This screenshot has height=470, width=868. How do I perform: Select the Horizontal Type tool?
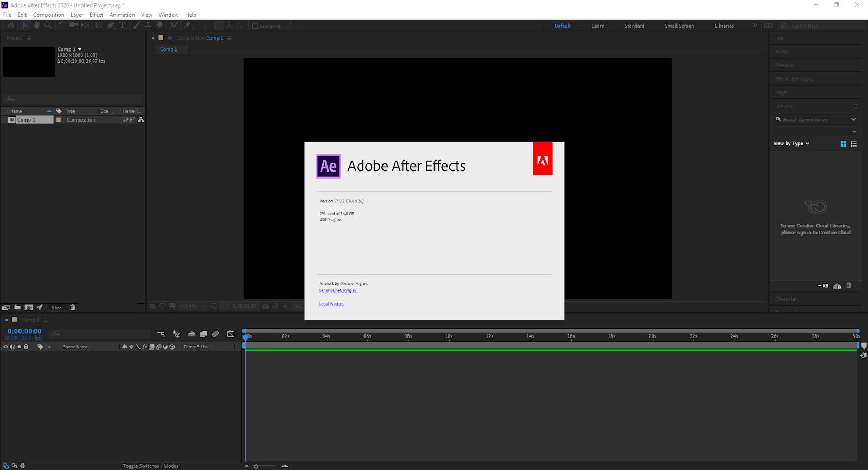pyautogui.click(x=123, y=25)
